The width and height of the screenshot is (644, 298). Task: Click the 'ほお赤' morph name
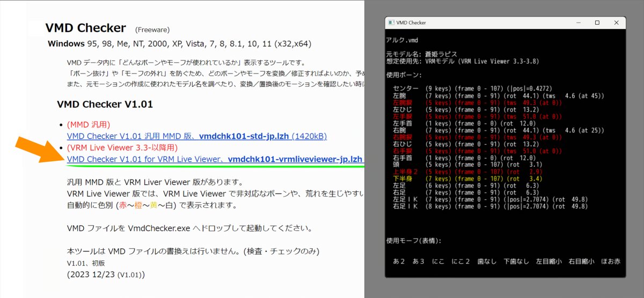pos(611,262)
